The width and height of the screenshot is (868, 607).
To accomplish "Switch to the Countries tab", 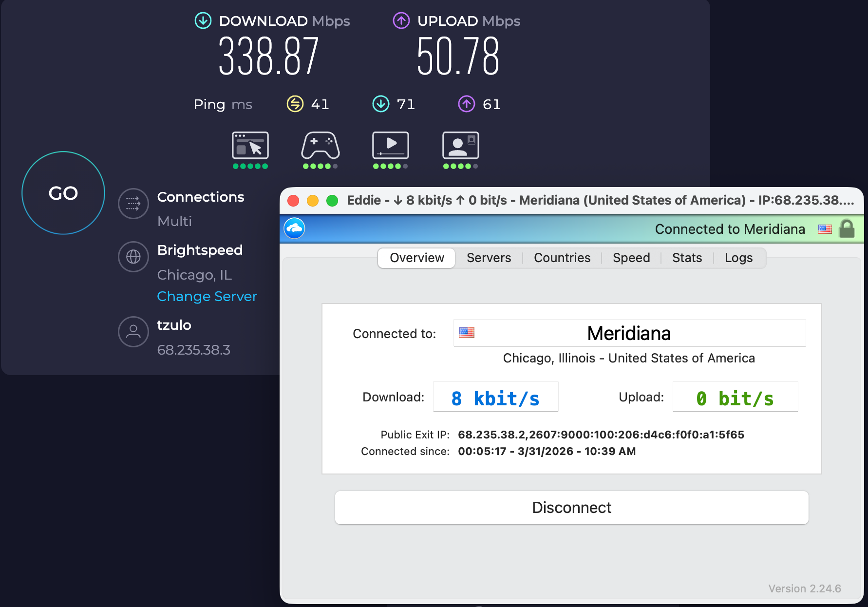I will [x=562, y=258].
